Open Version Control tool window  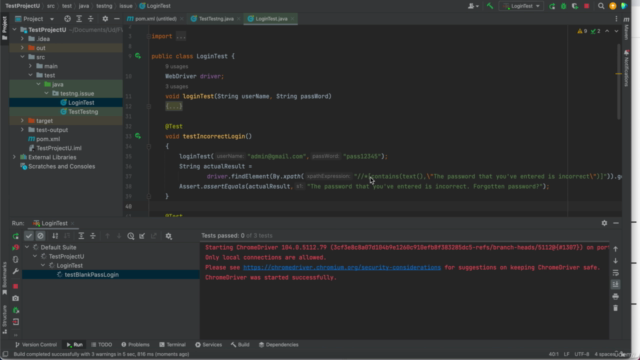coord(36,344)
